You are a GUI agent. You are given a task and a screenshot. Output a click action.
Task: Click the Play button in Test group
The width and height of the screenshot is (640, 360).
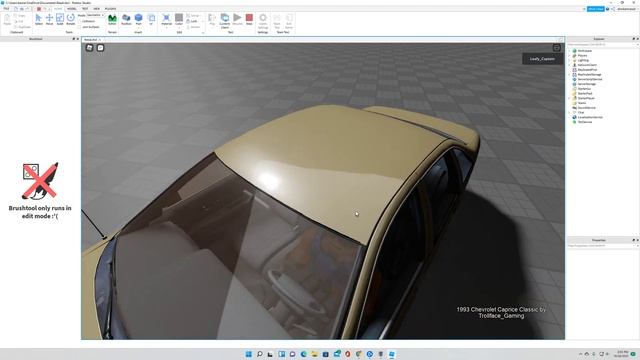[x=212, y=19]
